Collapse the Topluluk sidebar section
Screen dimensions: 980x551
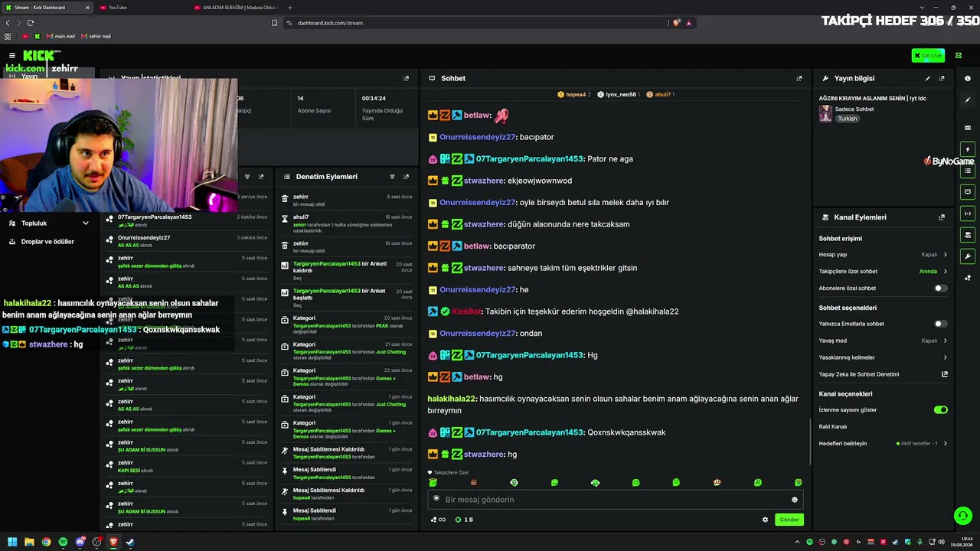tap(85, 223)
